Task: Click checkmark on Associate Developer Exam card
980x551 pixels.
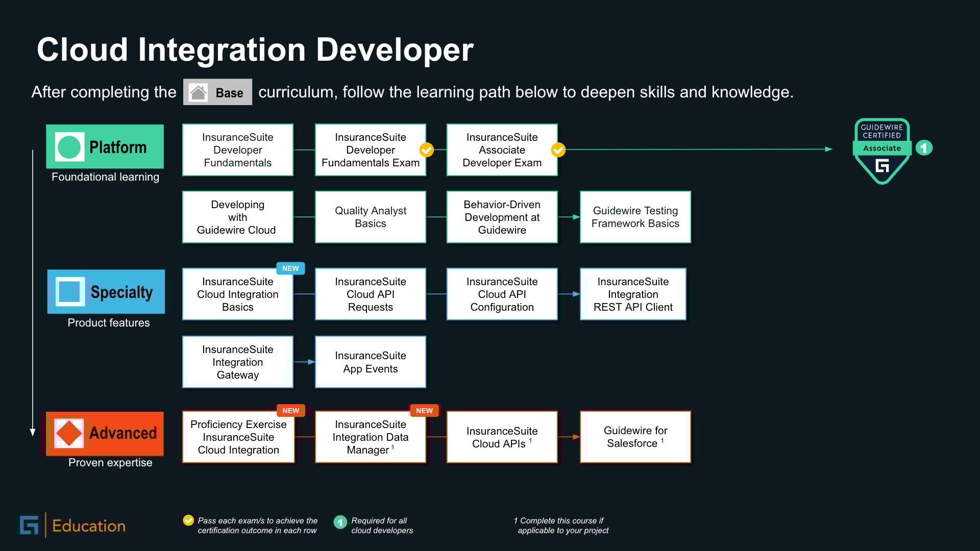Action: (x=558, y=150)
